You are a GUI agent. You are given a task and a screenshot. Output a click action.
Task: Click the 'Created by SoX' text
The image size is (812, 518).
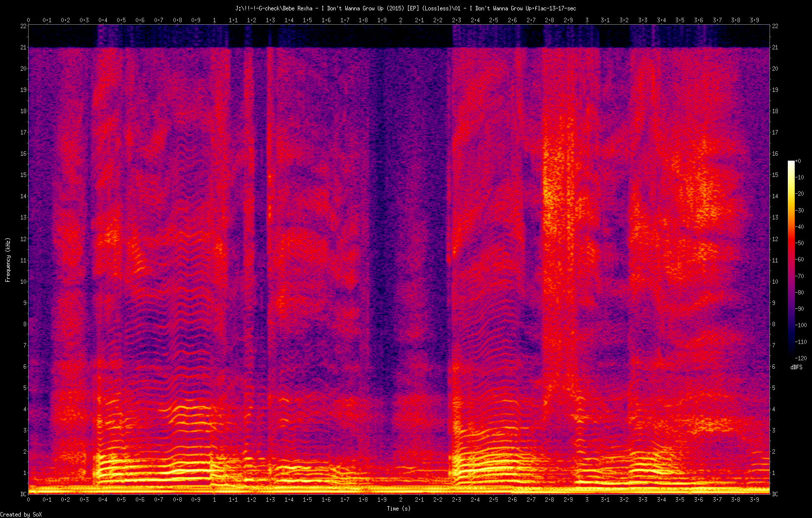(x=21, y=515)
